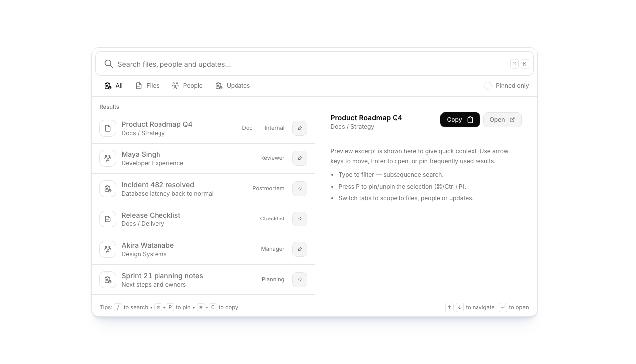This screenshot has height=364, width=636.
Task: Pin the Incident 482 resolved result
Action: tap(299, 189)
